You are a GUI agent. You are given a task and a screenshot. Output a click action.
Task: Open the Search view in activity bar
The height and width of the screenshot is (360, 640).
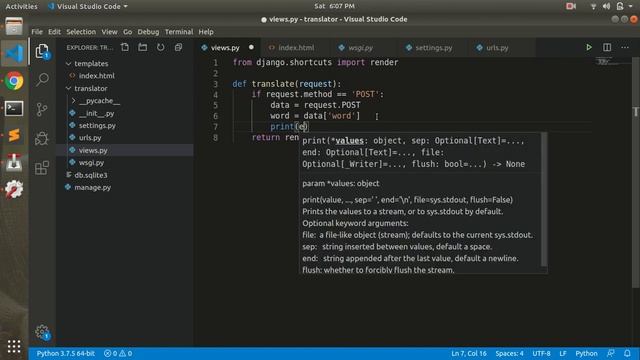(x=42, y=79)
